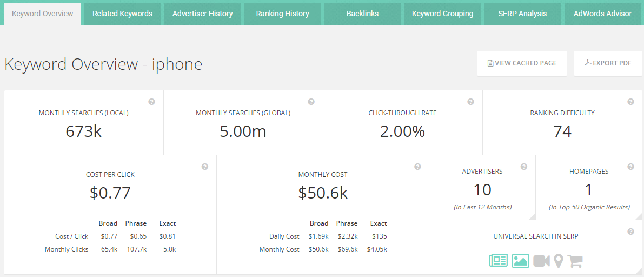
Task: Open help icon on Cost Per Click panel
Action: [x=205, y=167]
